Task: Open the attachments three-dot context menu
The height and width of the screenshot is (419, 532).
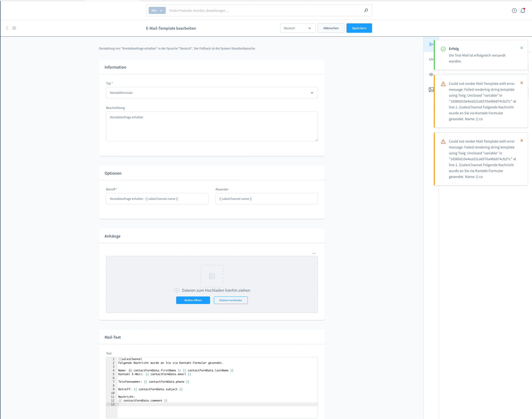Action: pyautogui.click(x=314, y=253)
